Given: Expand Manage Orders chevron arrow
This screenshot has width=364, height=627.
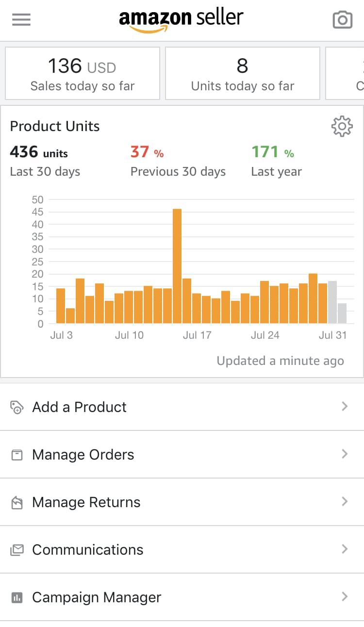Looking at the screenshot, I should (345, 454).
